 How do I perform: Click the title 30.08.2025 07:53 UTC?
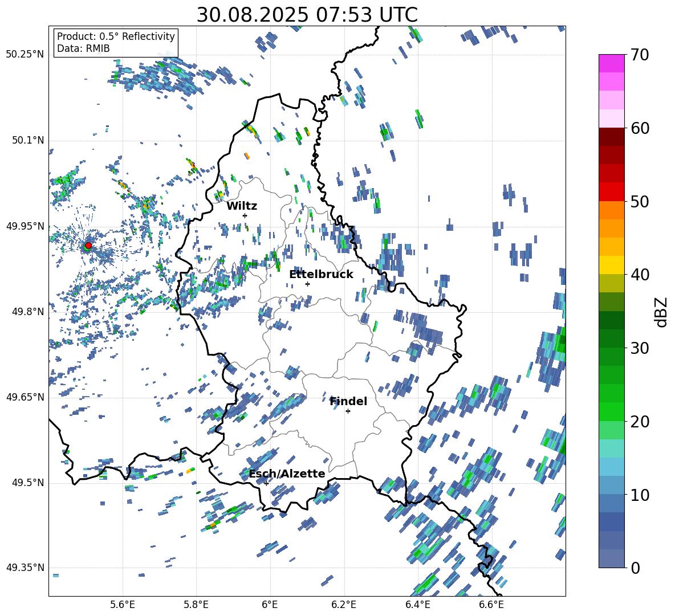pyautogui.click(x=307, y=15)
